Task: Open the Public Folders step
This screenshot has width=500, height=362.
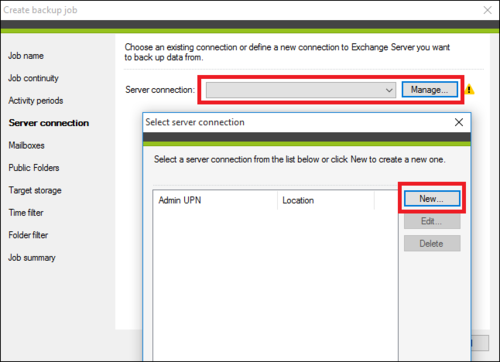Action: (34, 168)
